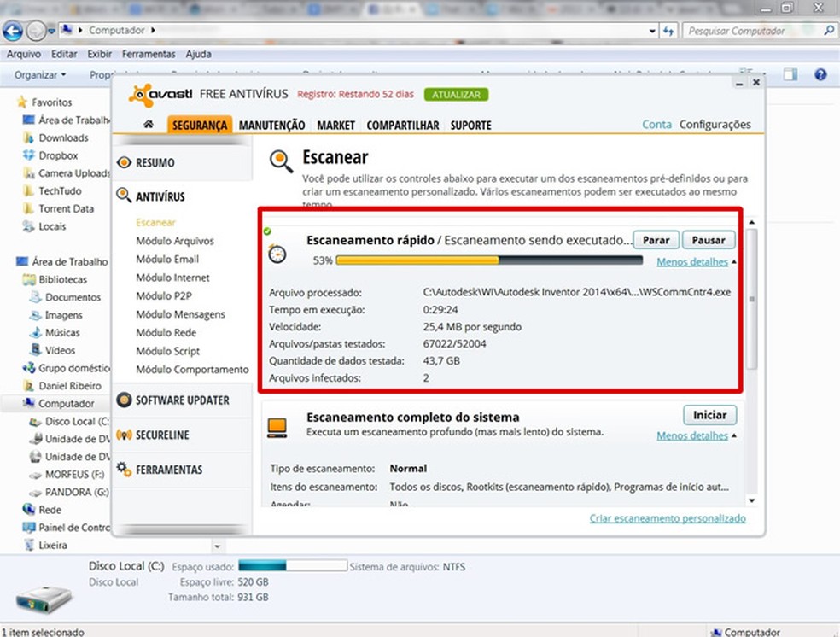Click the Escanear magnifier heading icon
This screenshot has height=637, width=840.
[281, 161]
